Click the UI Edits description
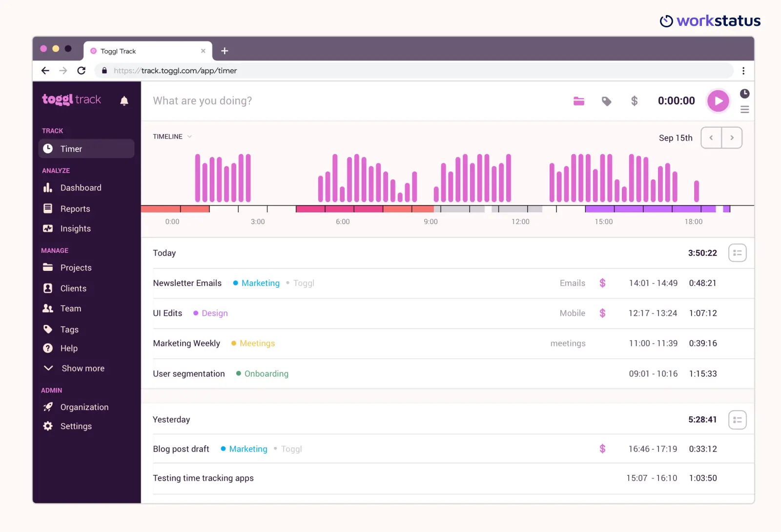Viewport: 781px width, 532px height. pos(167,313)
